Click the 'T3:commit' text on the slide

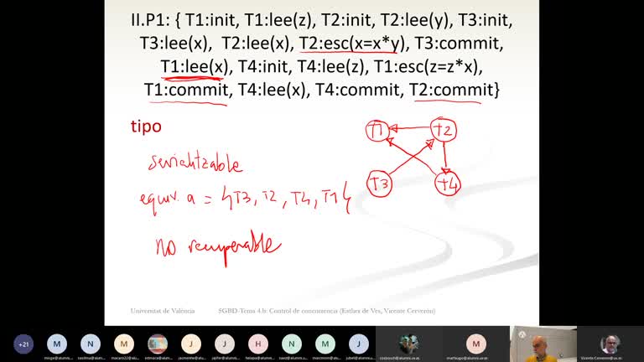[459, 43]
